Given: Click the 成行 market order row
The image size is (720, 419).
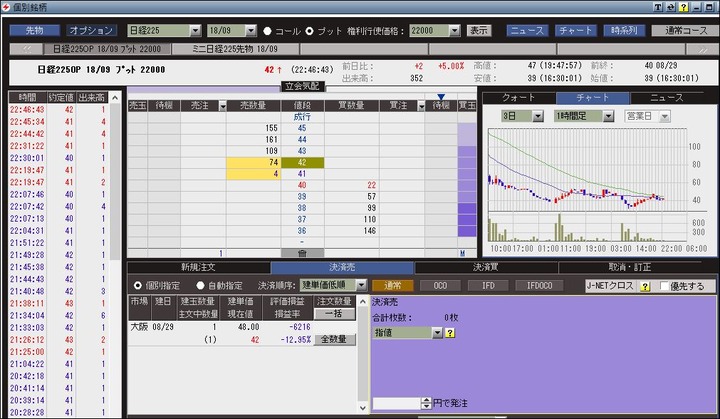Looking at the screenshot, I should (x=302, y=117).
